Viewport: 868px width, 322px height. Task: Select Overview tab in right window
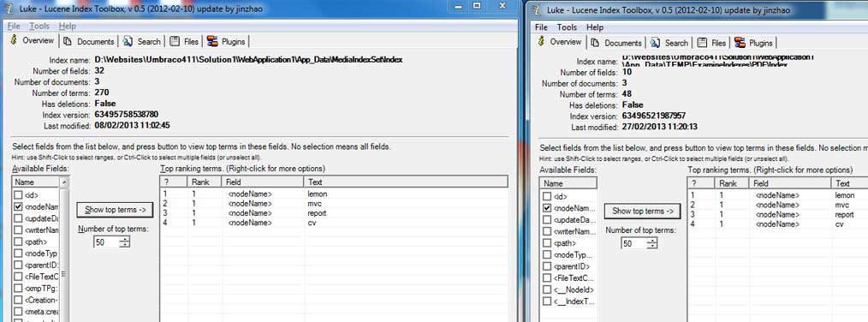click(x=560, y=42)
